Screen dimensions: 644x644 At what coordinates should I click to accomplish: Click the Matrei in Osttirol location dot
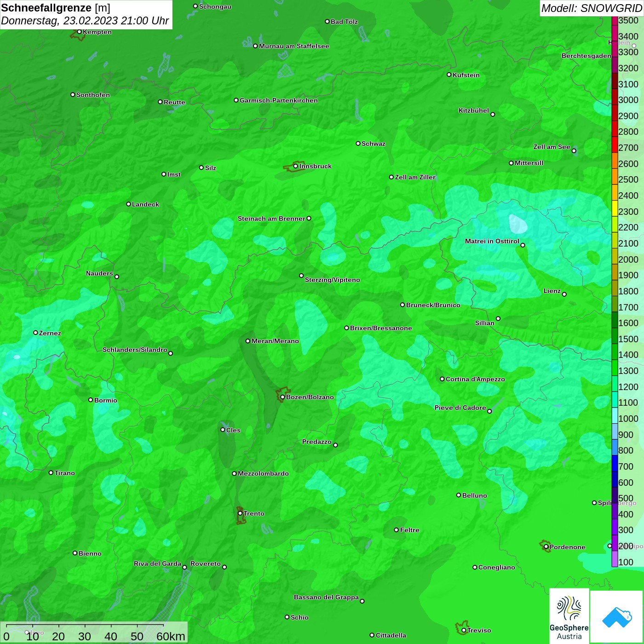[x=523, y=245]
